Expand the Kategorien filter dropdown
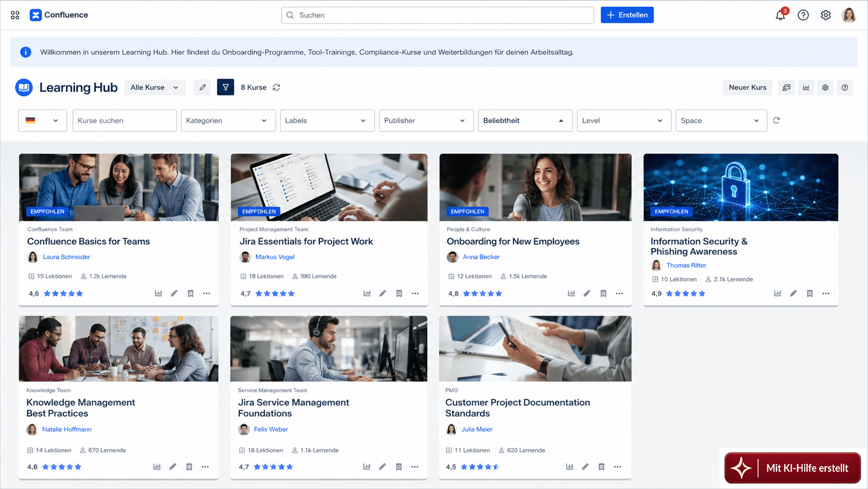The image size is (868, 489). click(x=228, y=121)
